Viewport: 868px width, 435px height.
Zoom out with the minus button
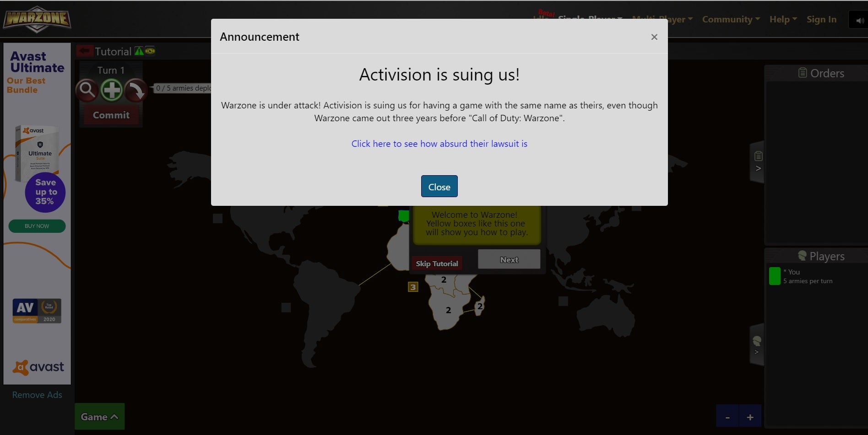pyautogui.click(x=727, y=417)
